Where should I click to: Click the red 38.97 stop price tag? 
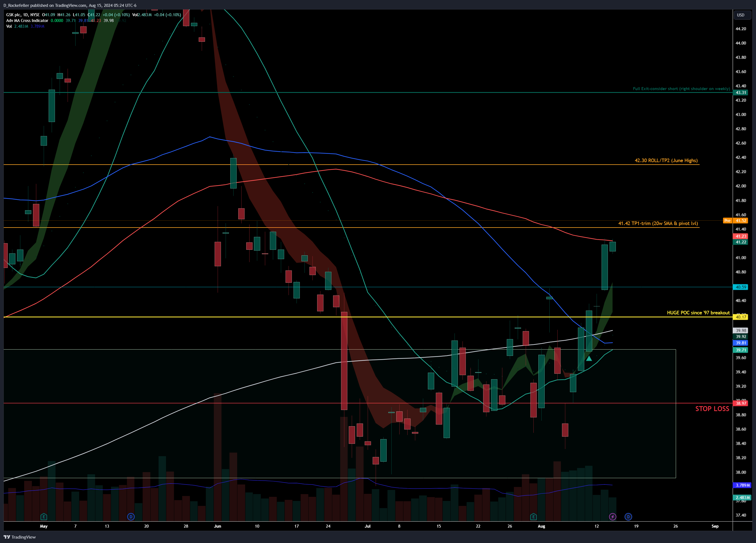(x=741, y=403)
